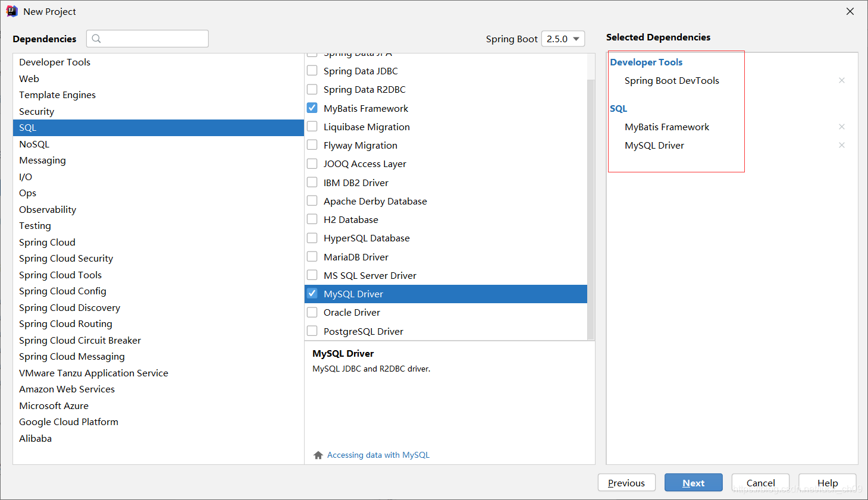This screenshot has width=868, height=500.
Task: Choose the Testing category
Action: pyautogui.click(x=158, y=226)
